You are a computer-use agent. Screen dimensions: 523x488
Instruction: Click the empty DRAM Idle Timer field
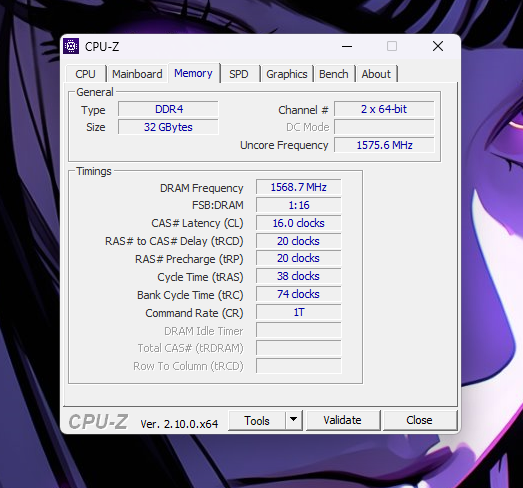pos(299,330)
